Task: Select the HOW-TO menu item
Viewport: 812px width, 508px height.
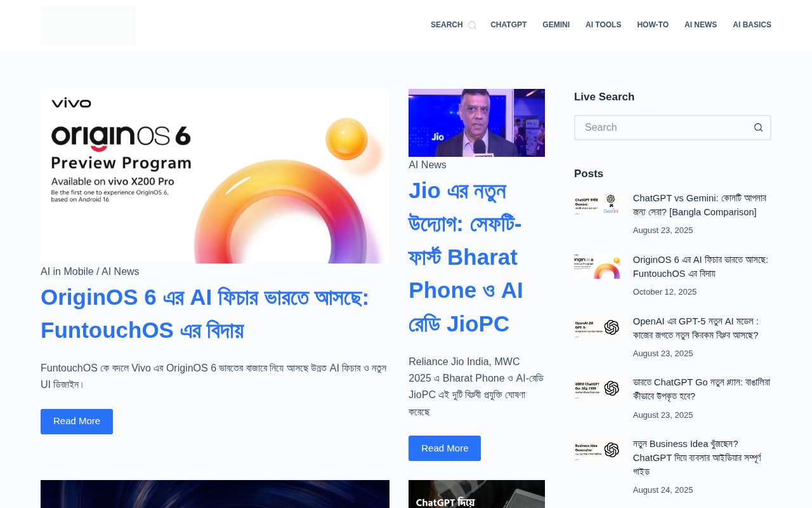Action: (x=653, y=25)
